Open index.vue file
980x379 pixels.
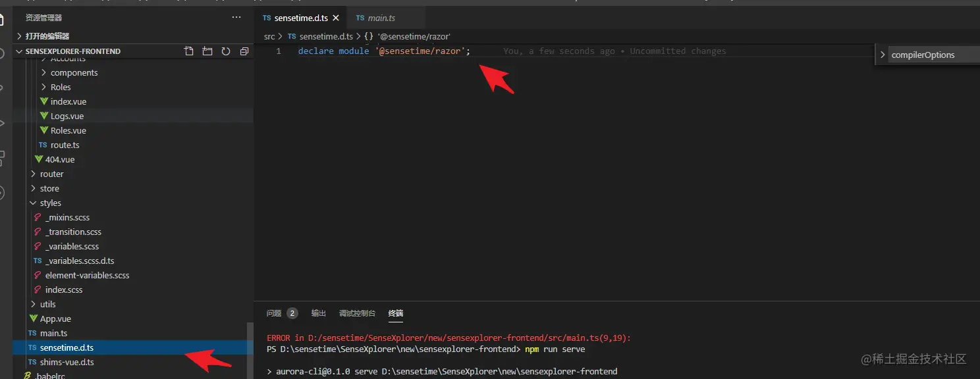(x=133, y=101)
